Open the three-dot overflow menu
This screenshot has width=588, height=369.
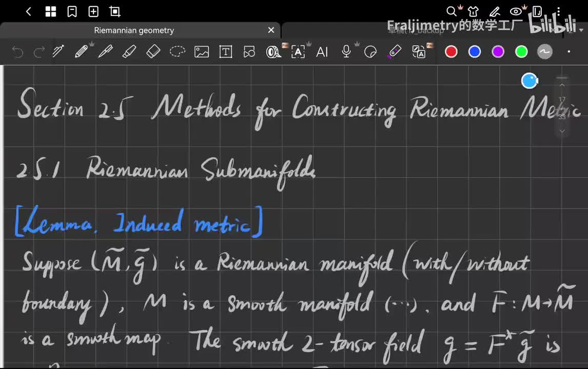click(558, 12)
